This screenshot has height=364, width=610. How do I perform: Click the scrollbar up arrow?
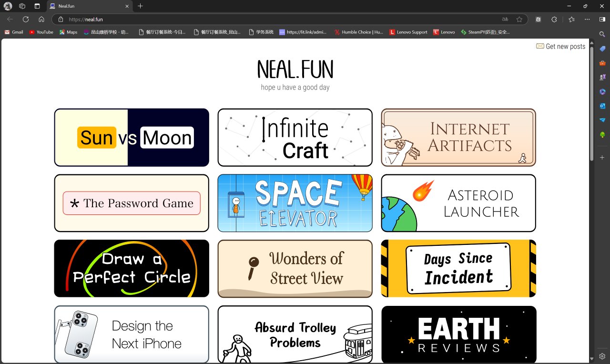pyautogui.click(x=592, y=43)
